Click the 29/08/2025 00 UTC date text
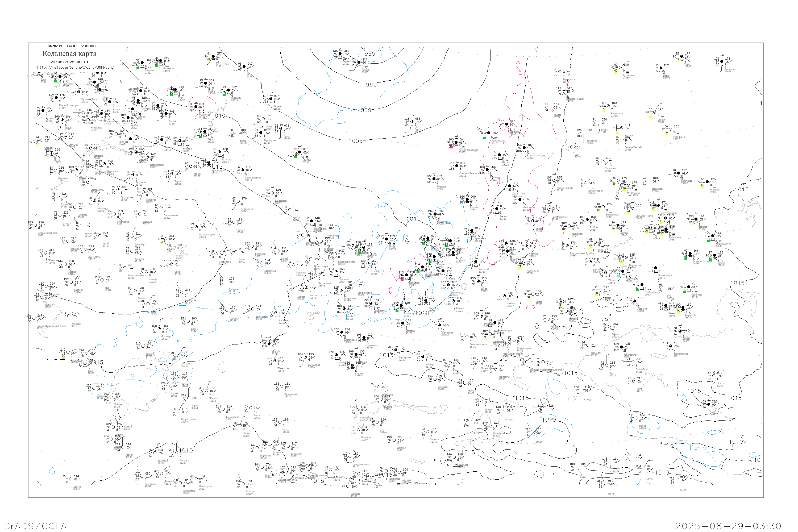Image resolution: width=798 pixels, height=532 pixels. pyautogui.click(x=70, y=62)
